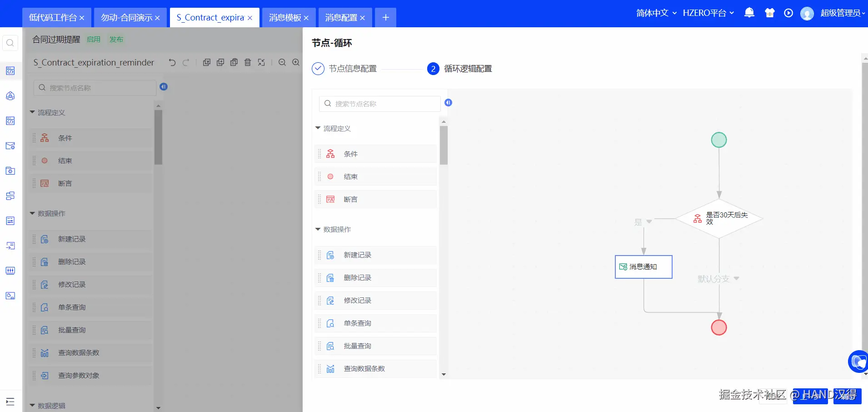Collapse the dimmed node palette with blue arrow
The height and width of the screenshot is (412, 868).
click(x=164, y=87)
